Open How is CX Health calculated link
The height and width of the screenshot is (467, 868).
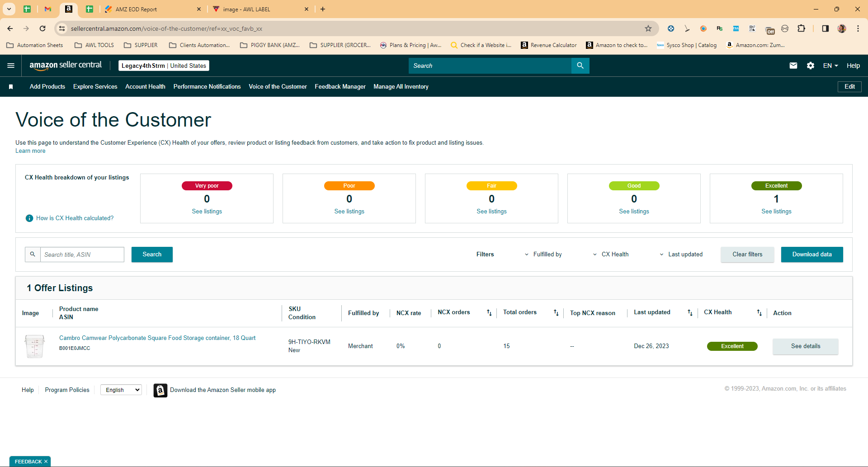click(x=75, y=218)
